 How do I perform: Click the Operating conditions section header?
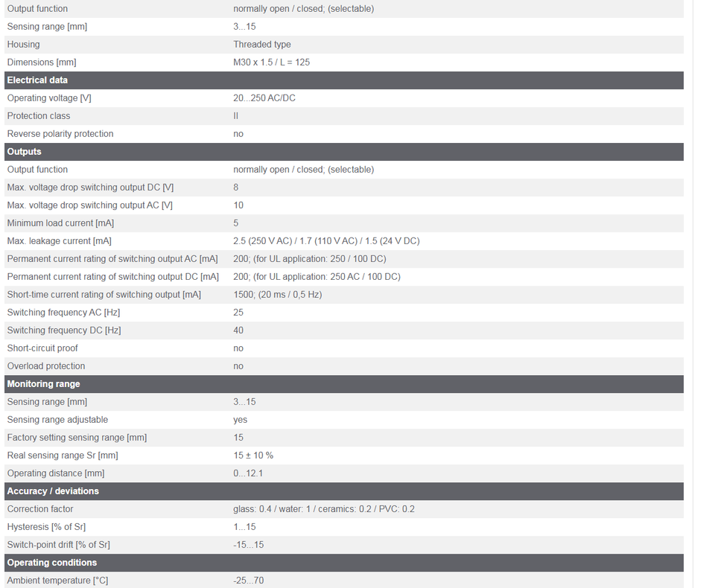point(52,563)
